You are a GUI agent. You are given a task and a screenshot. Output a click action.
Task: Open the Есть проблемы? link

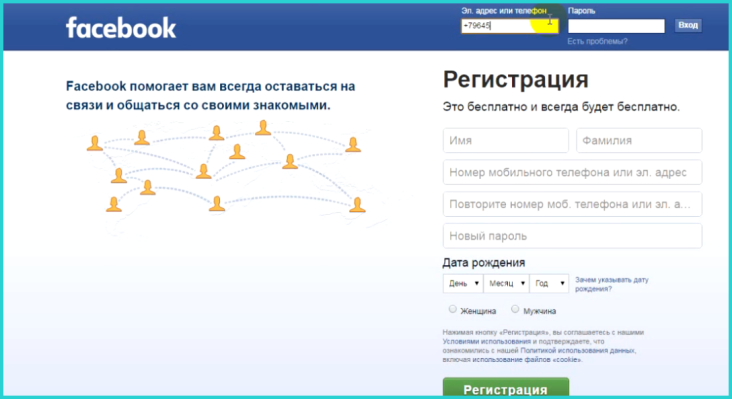click(597, 41)
